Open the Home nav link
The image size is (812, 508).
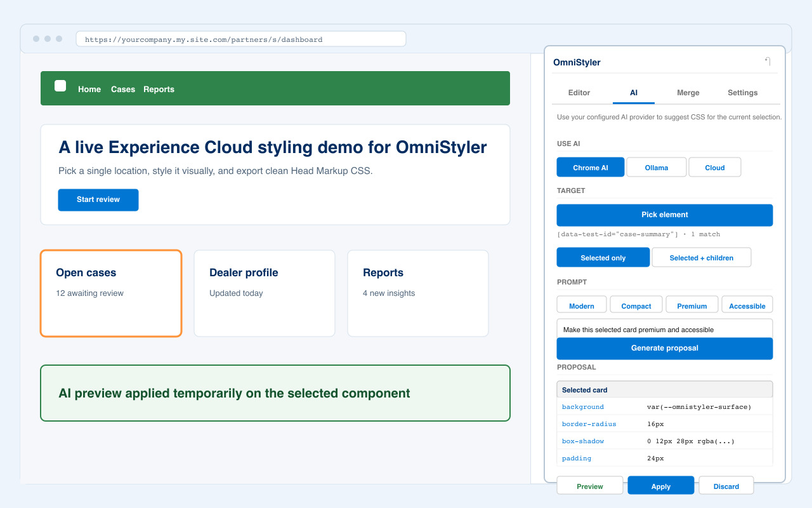point(89,90)
